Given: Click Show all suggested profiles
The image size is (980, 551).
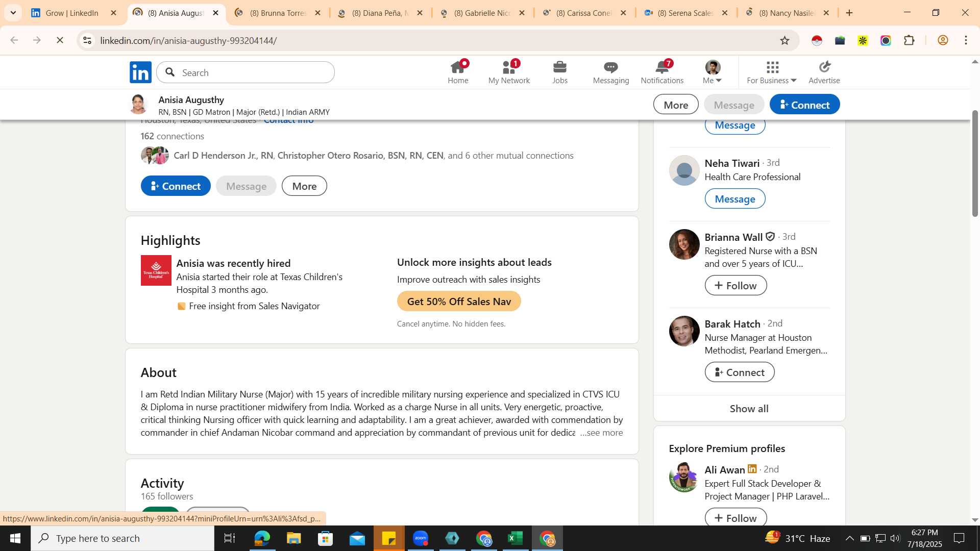Looking at the screenshot, I should point(749,409).
